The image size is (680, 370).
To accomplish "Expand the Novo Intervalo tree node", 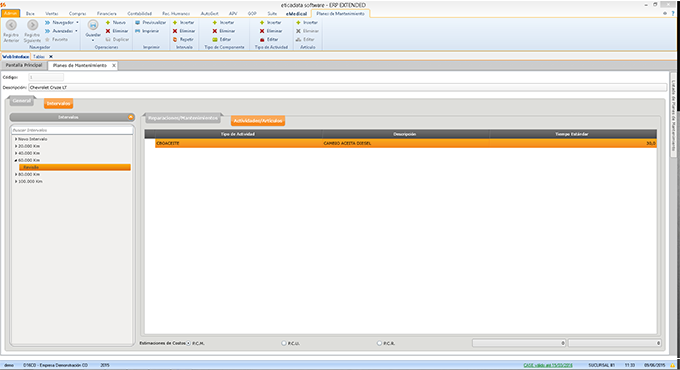I will tap(16, 139).
